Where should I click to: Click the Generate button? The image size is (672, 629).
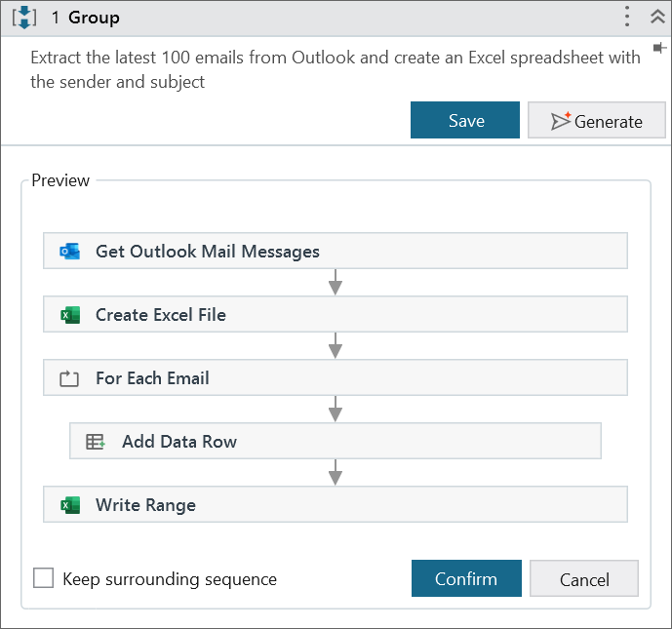pyautogui.click(x=596, y=121)
